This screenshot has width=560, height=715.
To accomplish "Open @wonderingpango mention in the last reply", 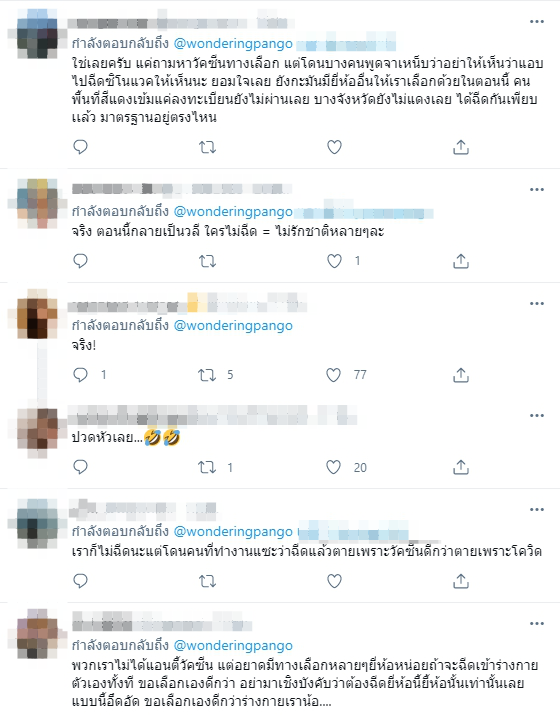I will (x=233, y=645).
